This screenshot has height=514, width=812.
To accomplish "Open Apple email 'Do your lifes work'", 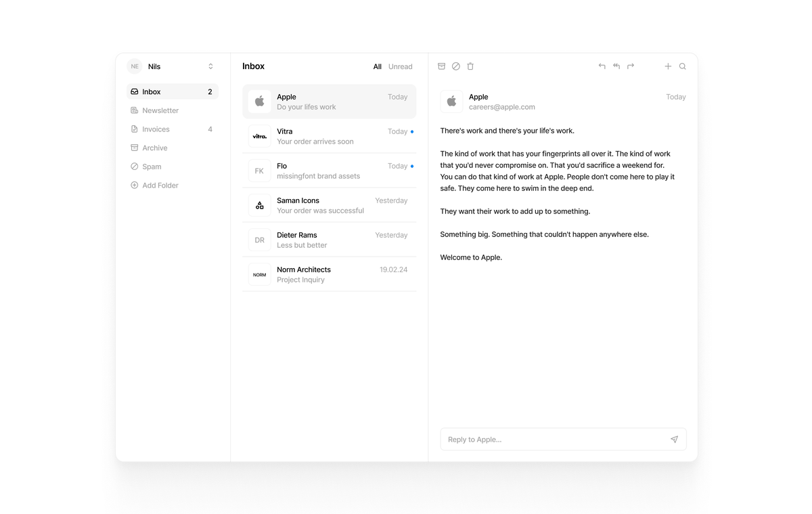I will point(329,102).
